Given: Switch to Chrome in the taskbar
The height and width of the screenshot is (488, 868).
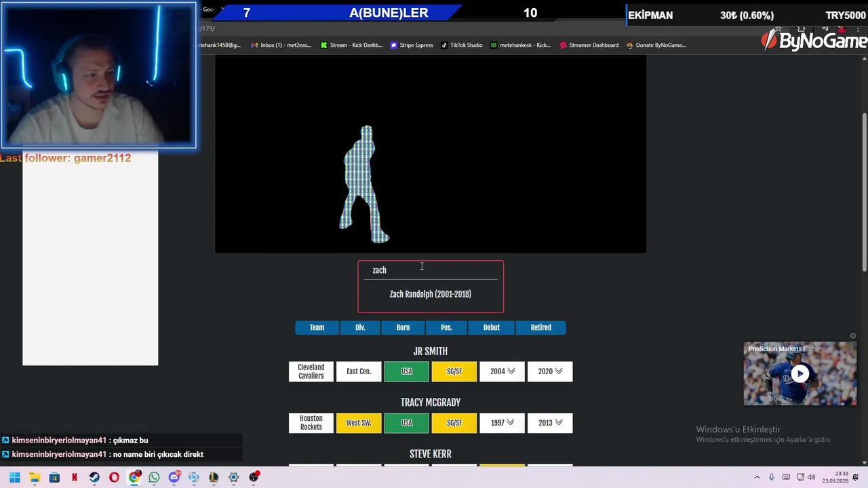Looking at the screenshot, I should [134, 477].
